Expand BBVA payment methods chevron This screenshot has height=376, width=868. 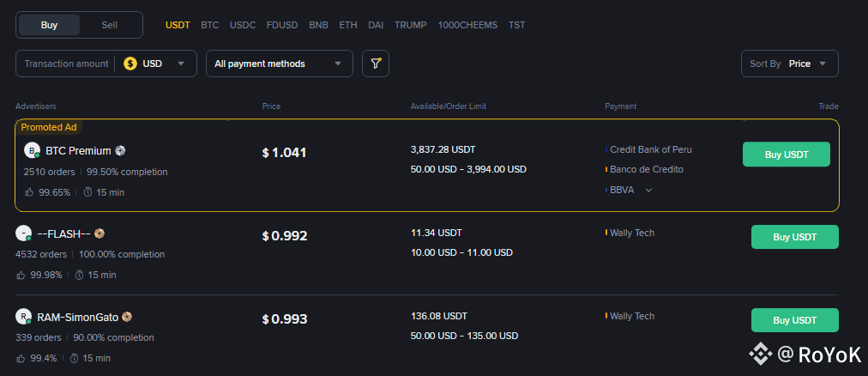[648, 190]
